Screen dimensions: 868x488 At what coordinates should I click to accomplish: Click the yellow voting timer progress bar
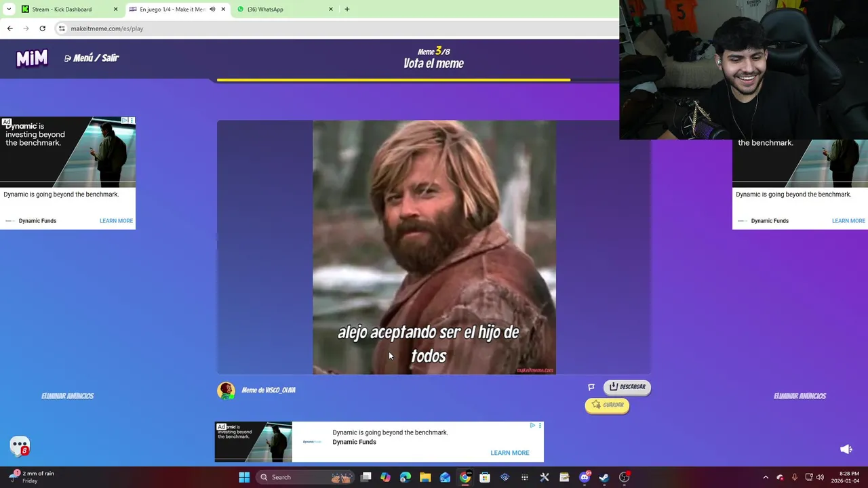[x=393, y=80]
